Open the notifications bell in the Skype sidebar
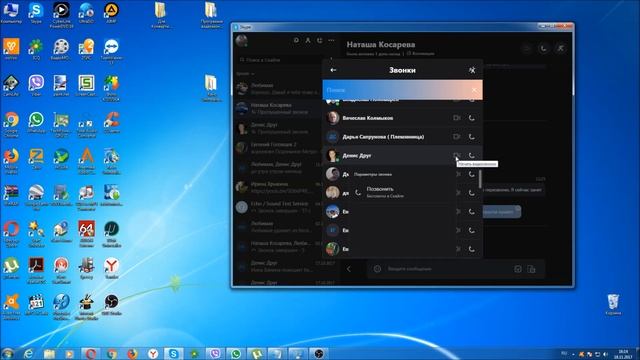This screenshot has height=360, width=640. [296, 40]
